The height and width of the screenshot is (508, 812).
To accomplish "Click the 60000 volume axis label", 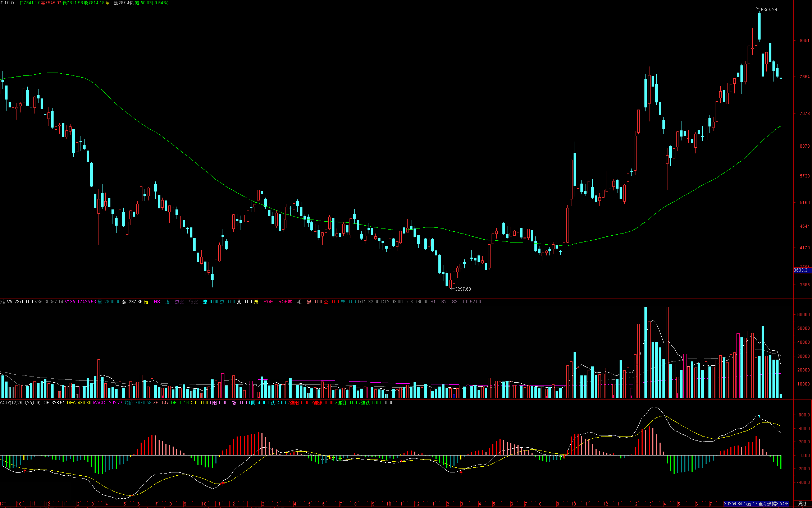I will (803, 314).
